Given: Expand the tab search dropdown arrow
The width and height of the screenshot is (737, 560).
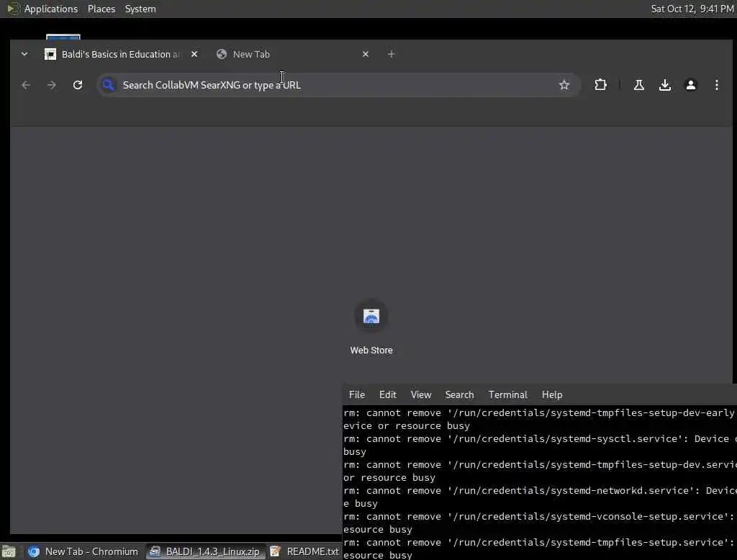Looking at the screenshot, I should coord(24,54).
